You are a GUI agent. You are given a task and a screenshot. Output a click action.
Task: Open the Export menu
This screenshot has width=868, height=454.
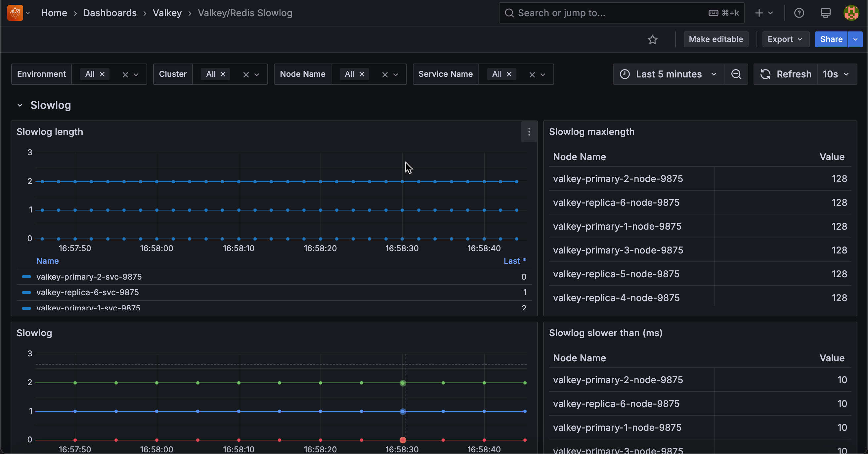coord(785,39)
